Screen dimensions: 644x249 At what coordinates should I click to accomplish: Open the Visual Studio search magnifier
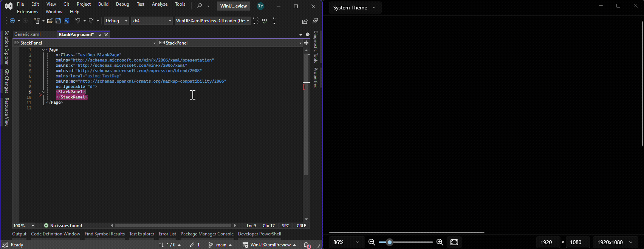click(x=200, y=6)
